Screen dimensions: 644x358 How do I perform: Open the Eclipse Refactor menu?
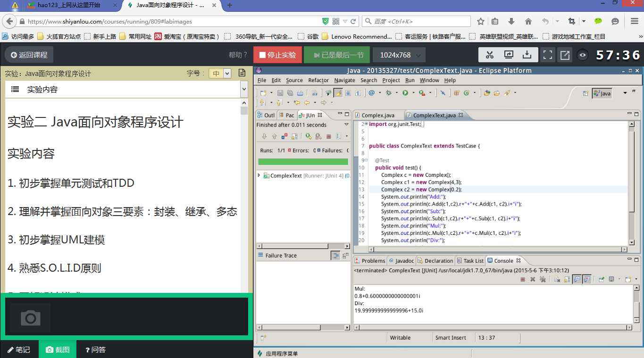click(318, 80)
